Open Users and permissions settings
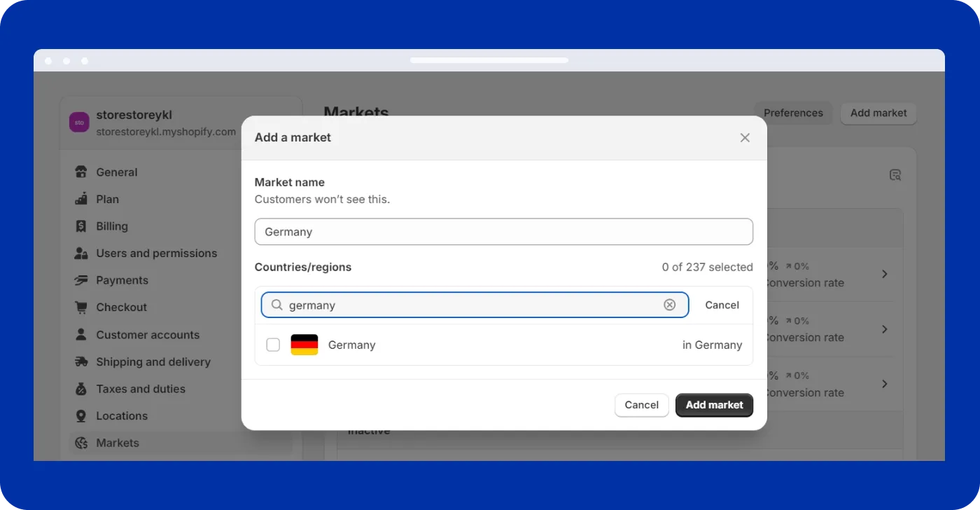Screen dimensions: 980x510 156,254
